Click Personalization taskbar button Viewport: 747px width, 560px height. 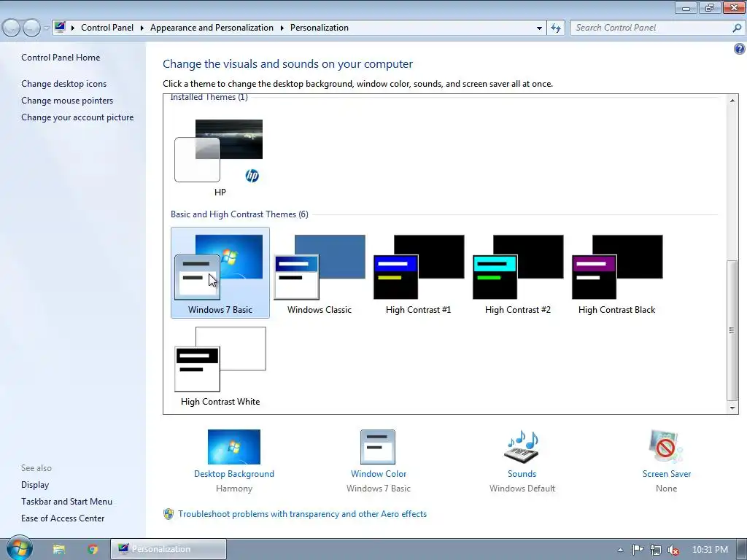click(x=169, y=549)
